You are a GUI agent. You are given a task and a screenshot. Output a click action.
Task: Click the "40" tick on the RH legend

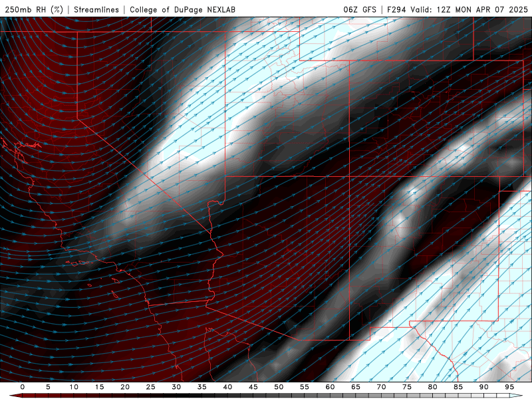[x=227, y=387]
